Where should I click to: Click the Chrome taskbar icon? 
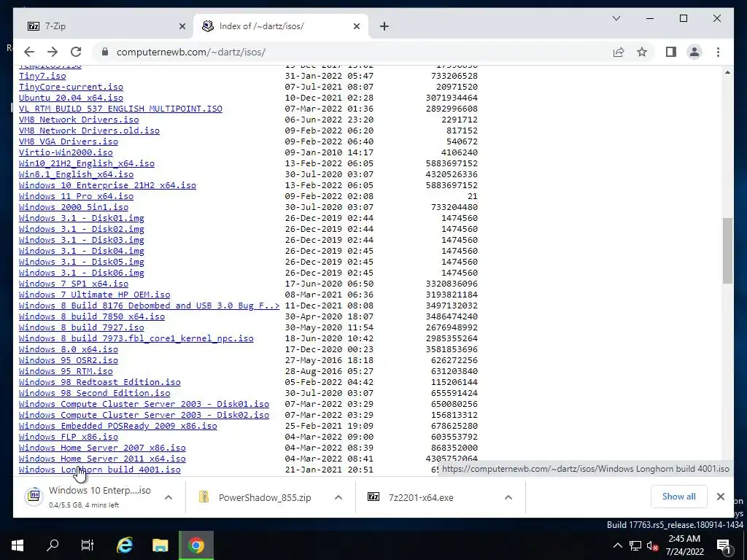196,545
